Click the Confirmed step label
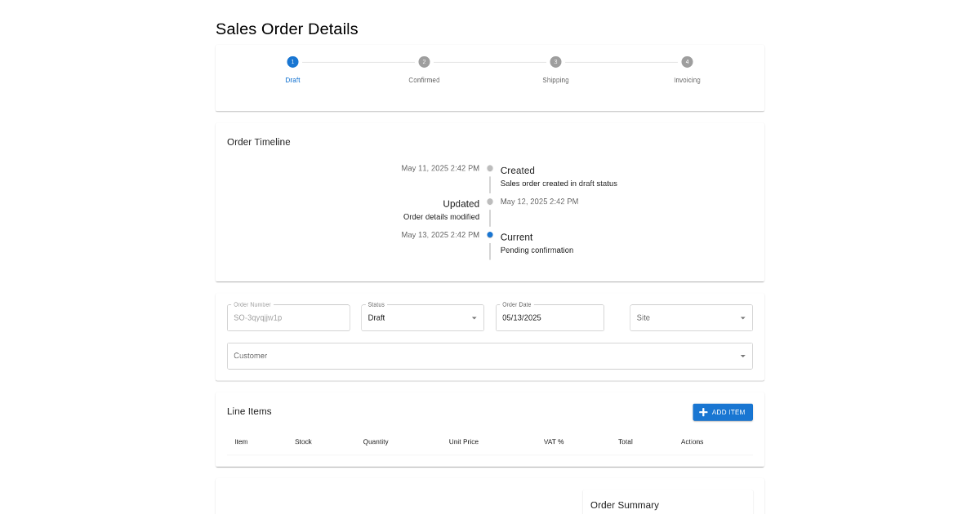The image size is (980, 514). tap(424, 80)
